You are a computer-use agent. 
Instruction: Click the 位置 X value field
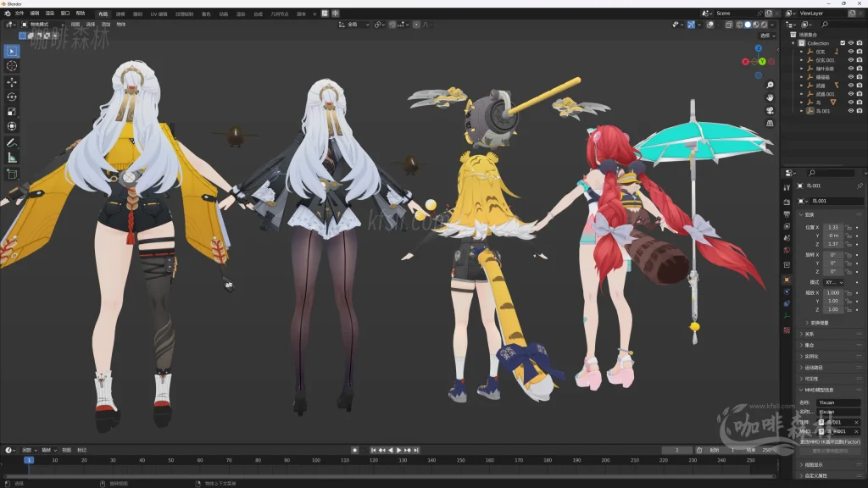click(x=834, y=227)
